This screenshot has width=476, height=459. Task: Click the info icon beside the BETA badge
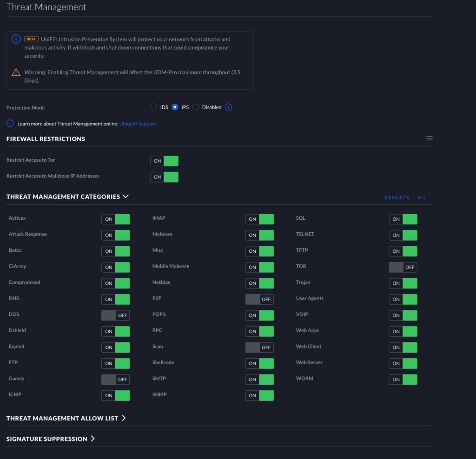16,39
